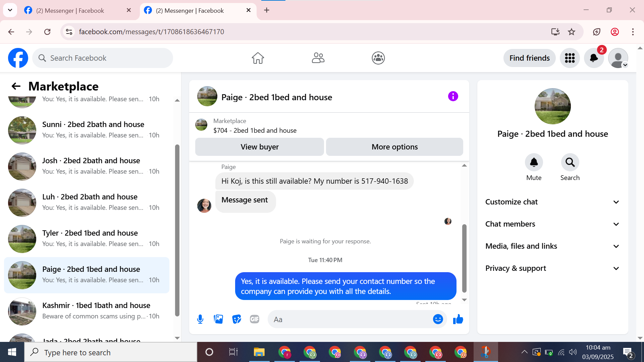Record a voice clip with microphone icon
The width and height of the screenshot is (644, 362).
[x=200, y=319]
